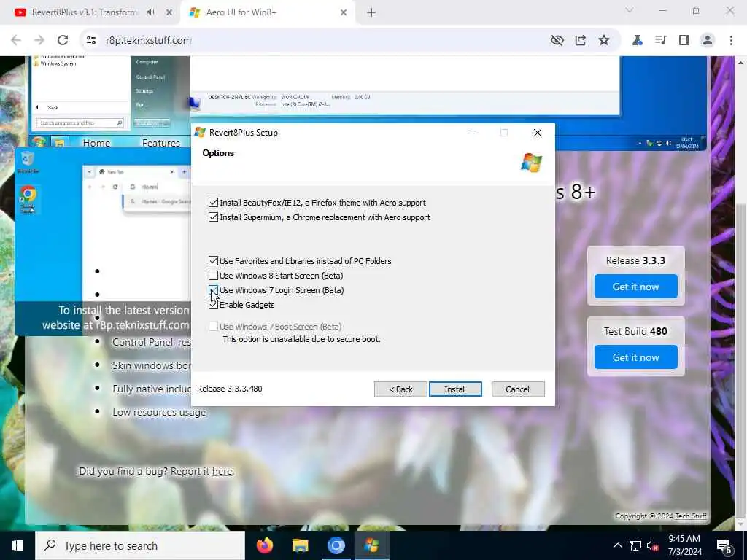
Task: Open Firefox from the taskbar
Action: pyautogui.click(x=265, y=545)
